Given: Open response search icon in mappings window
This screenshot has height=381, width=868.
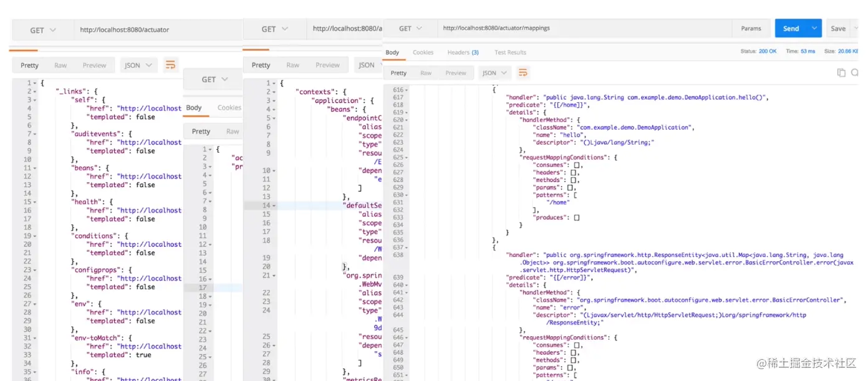Looking at the screenshot, I should pos(854,73).
